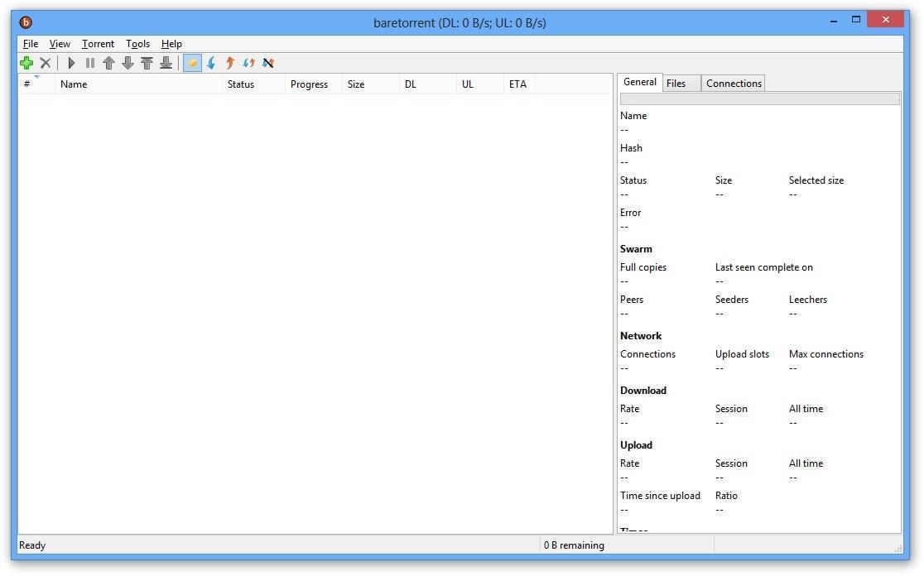The width and height of the screenshot is (924, 576).
Task: Sort torrents by the DL column header
Action: coord(428,84)
